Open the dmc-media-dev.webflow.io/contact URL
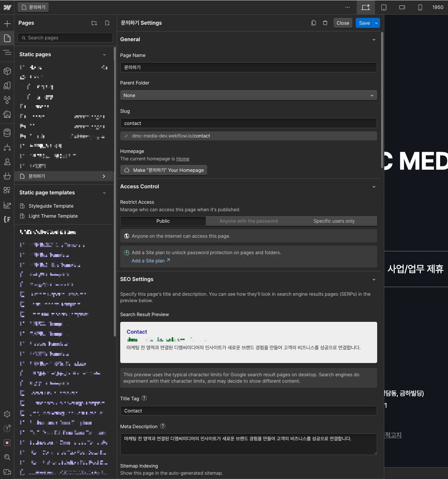The height and width of the screenshot is (479, 448). pyautogui.click(x=248, y=136)
